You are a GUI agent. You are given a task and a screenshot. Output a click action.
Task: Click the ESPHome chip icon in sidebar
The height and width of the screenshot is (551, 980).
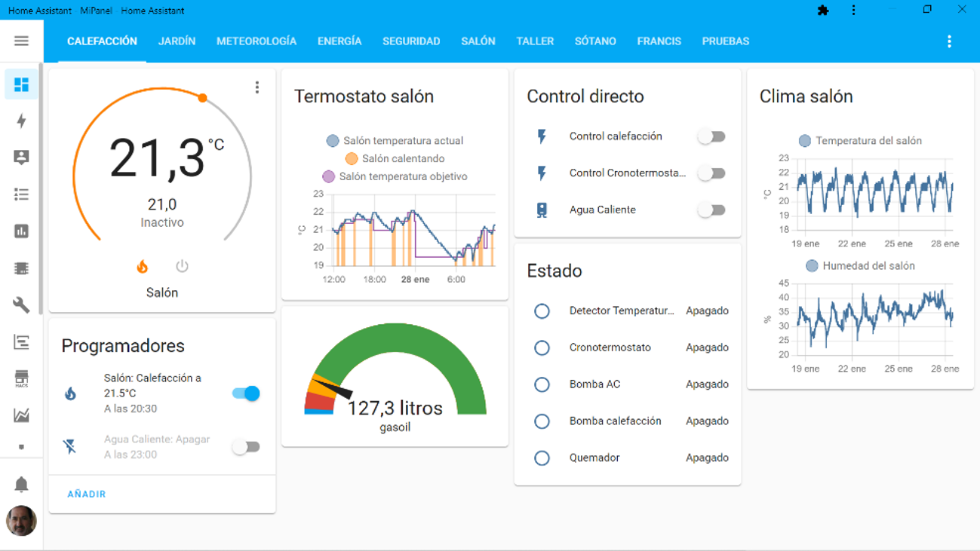21,268
